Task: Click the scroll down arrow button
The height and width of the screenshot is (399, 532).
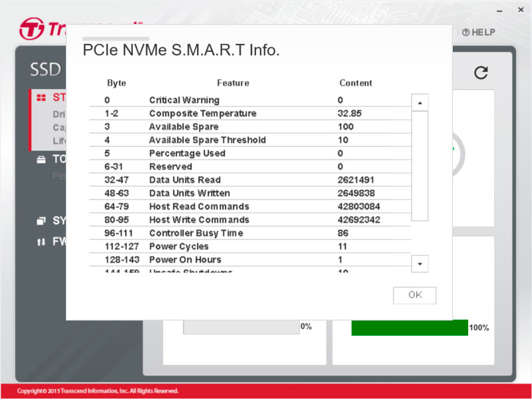Action: [x=420, y=263]
